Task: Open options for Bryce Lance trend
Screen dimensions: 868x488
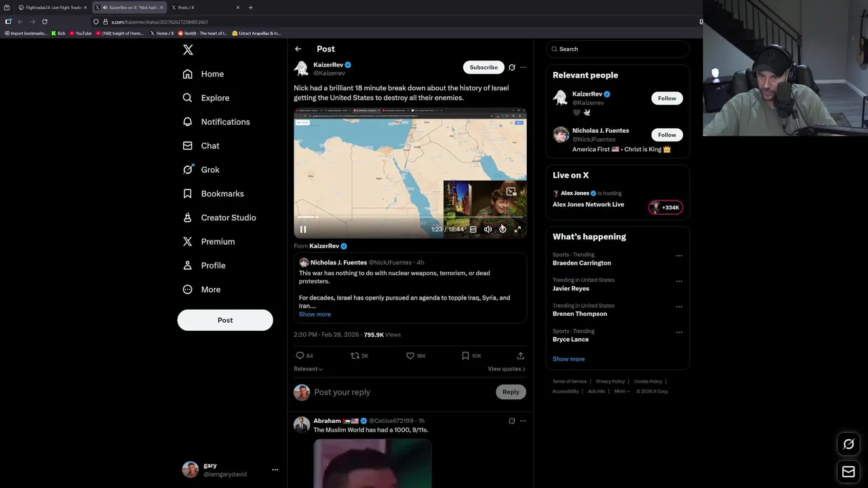Action: (x=679, y=333)
